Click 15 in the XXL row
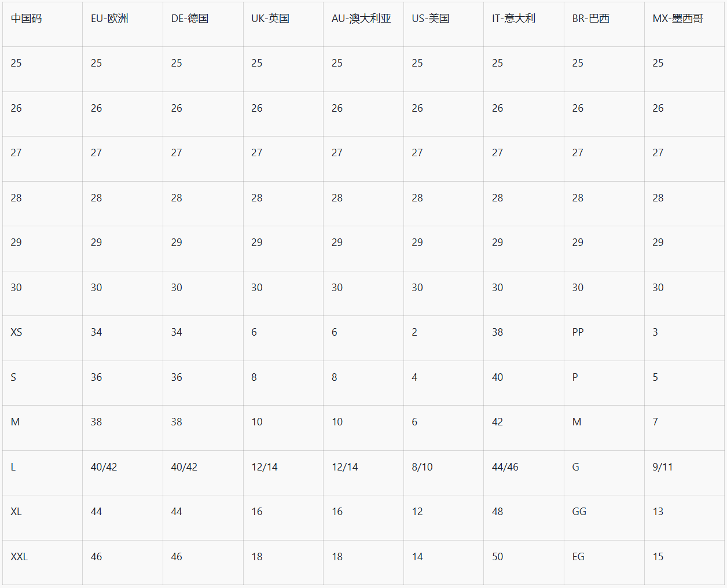This screenshot has height=588, width=727. click(x=658, y=557)
